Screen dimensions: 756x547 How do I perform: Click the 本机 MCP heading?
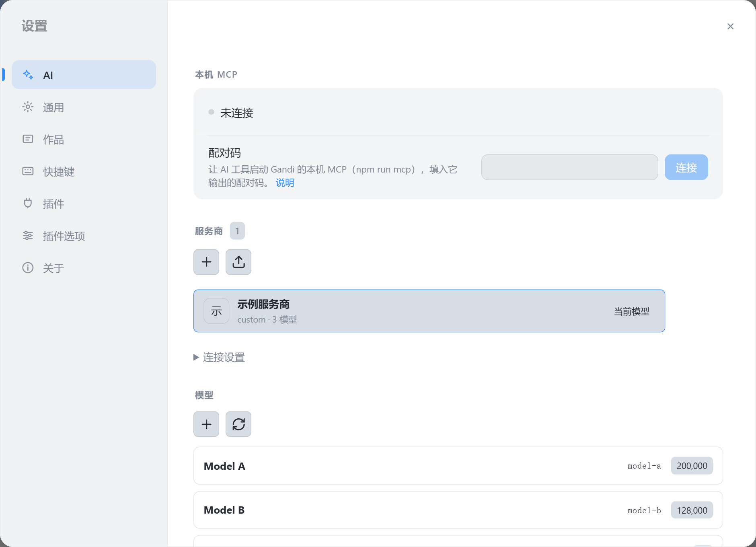216,74
